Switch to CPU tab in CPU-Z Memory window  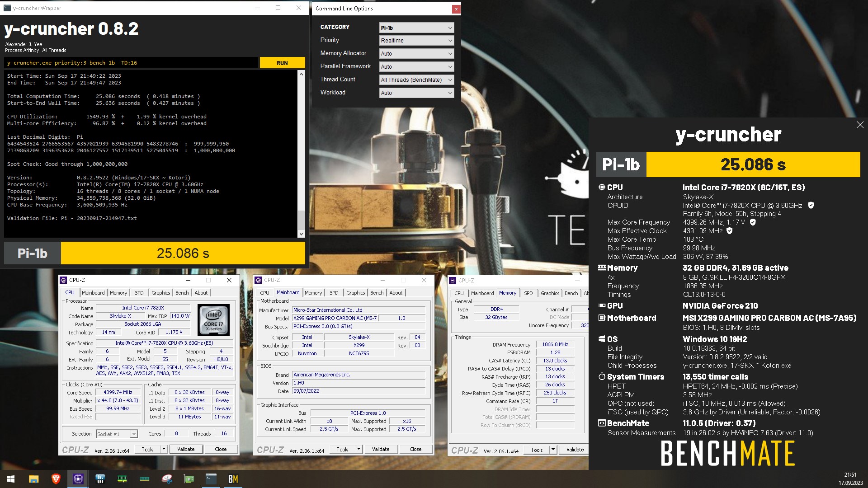click(x=459, y=293)
